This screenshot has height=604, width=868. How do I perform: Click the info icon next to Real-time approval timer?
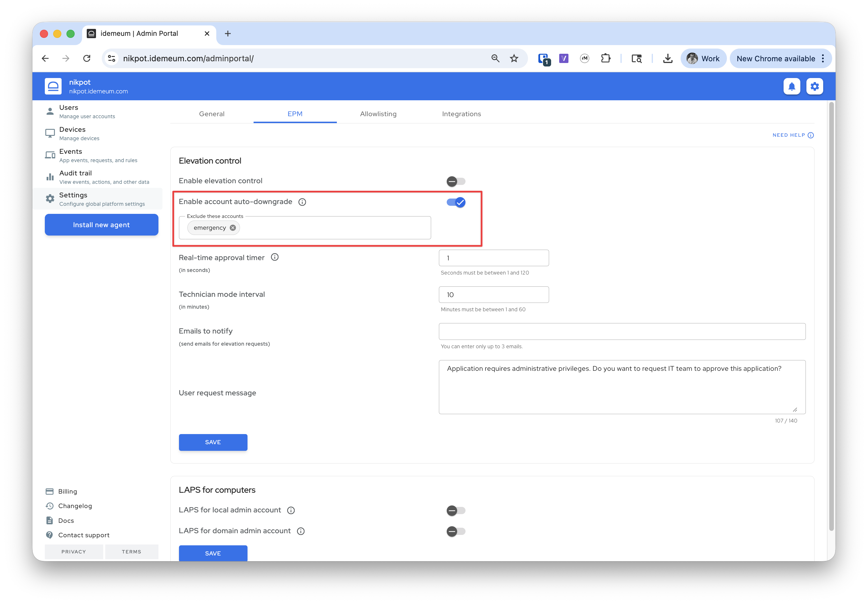tap(275, 257)
